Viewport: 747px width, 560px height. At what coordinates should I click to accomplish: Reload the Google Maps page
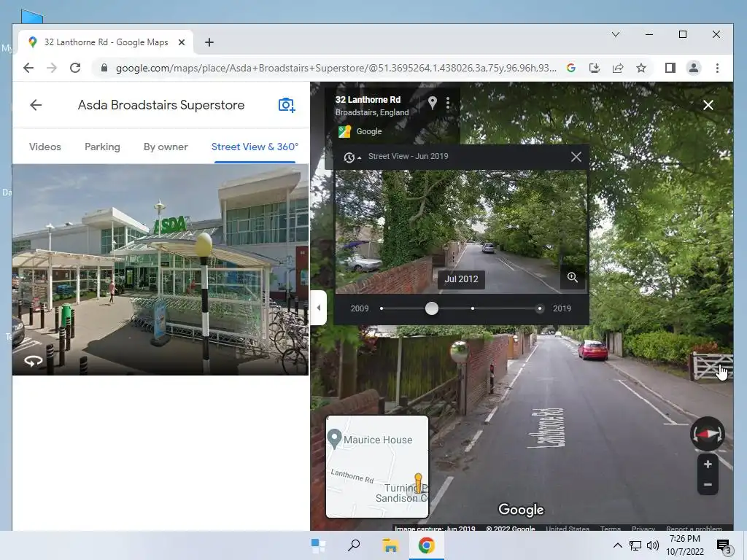click(75, 68)
